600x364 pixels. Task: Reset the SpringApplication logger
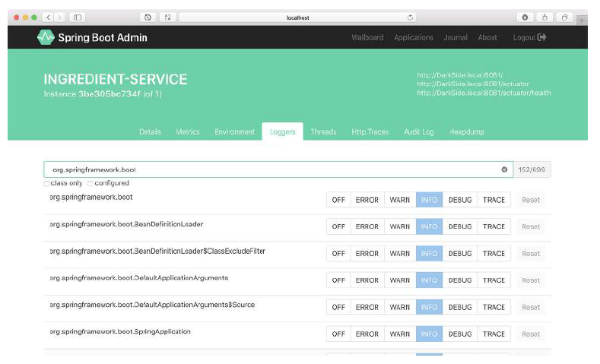tap(531, 334)
